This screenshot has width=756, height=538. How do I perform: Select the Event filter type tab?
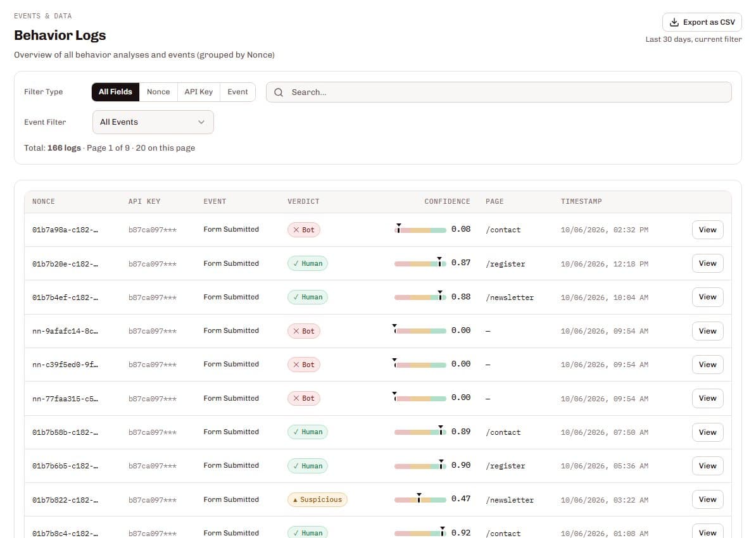[237, 92]
